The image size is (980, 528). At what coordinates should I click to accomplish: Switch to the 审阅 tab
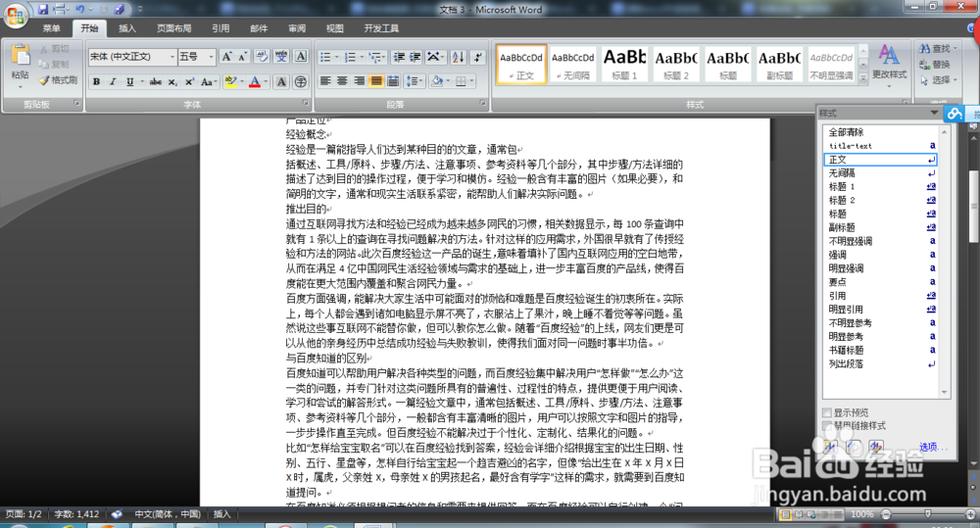tap(297, 28)
